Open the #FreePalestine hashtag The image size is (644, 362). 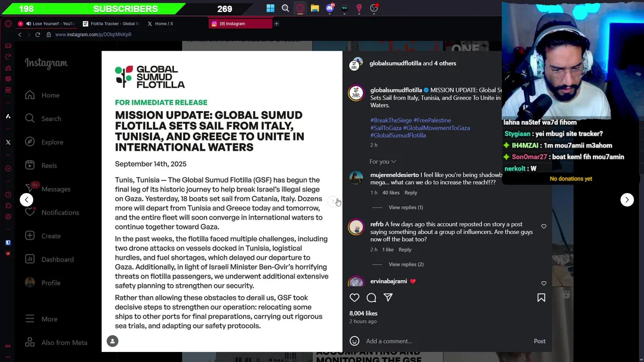432,120
